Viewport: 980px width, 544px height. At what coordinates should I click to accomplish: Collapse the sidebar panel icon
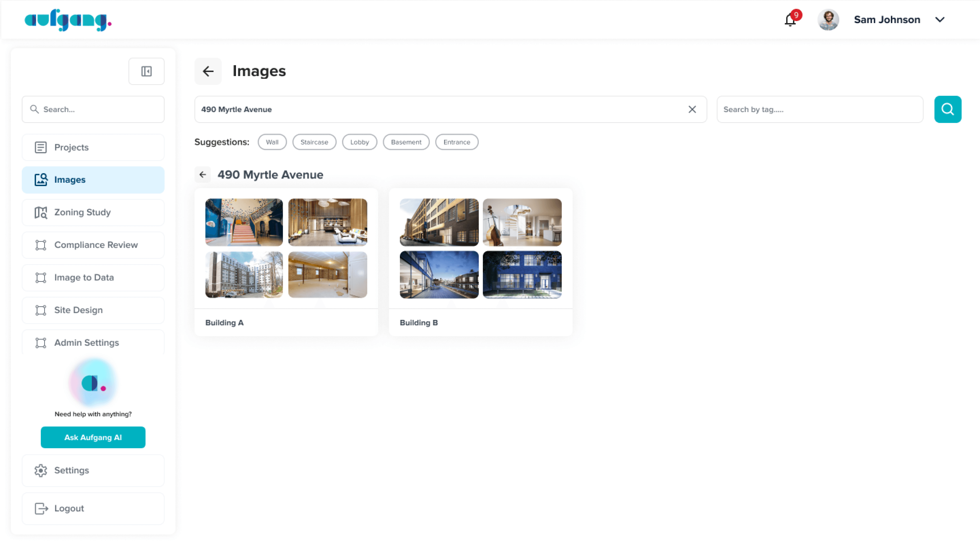[x=146, y=71]
